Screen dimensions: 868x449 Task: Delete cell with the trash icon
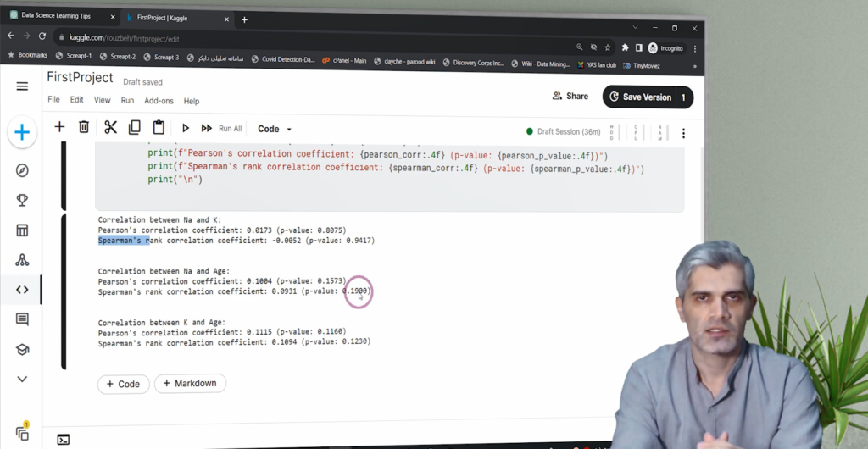84,127
